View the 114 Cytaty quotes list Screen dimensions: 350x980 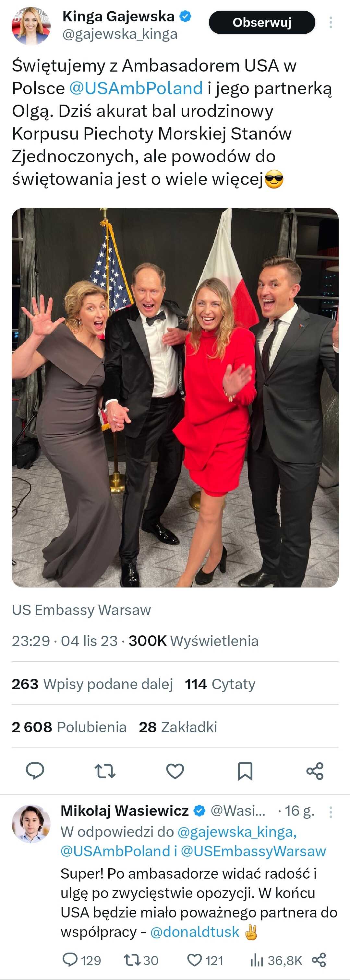[x=220, y=684]
